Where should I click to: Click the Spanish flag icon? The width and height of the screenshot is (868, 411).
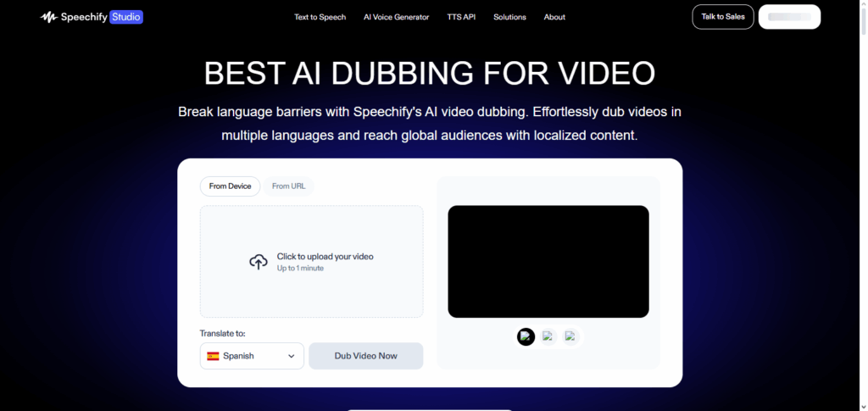(x=213, y=356)
